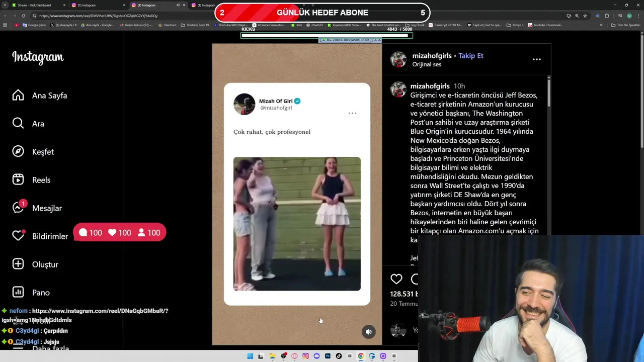Screen dimensions: 644x362
Task: Open apps grid icon in bookmarks bar
Action: coord(5,25)
